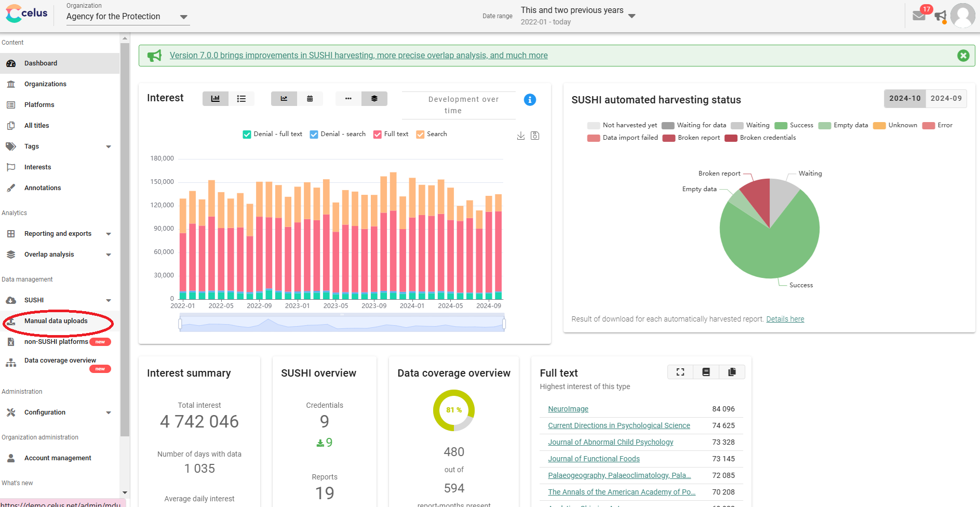
Task: Select the line chart over time icon
Action: pos(284,99)
